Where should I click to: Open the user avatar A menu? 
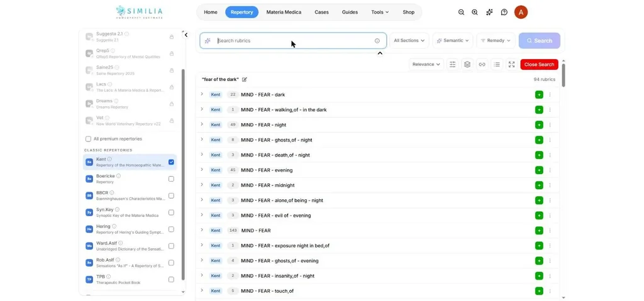pyautogui.click(x=521, y=13)
